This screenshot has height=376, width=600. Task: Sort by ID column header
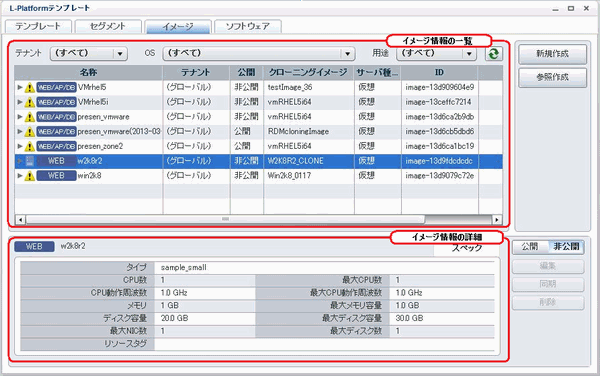pos(439,73)
